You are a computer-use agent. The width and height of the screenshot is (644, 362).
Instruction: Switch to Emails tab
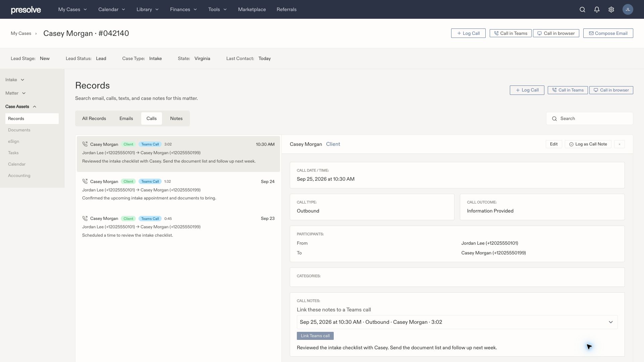pyautogui.click(x=126, y=119)
